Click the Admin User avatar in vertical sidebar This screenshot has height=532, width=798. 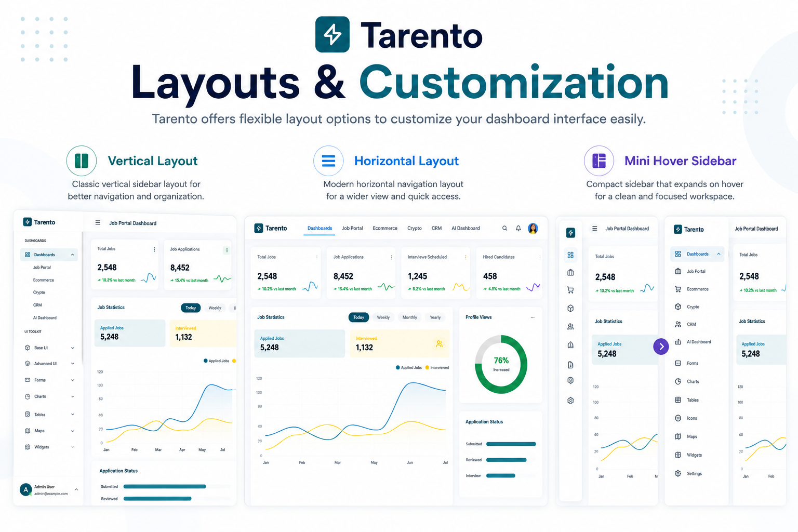[x=25, y=489]
